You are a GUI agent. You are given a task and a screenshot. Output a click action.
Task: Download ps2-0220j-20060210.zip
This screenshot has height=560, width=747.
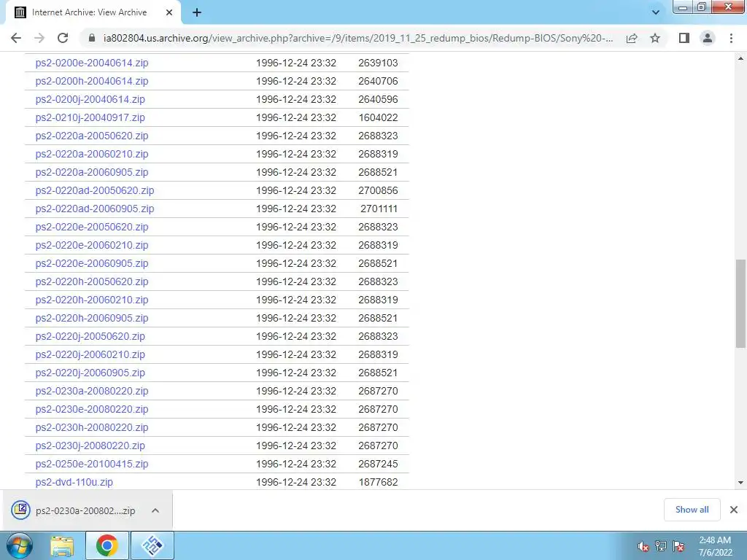(x=90, y=354)
